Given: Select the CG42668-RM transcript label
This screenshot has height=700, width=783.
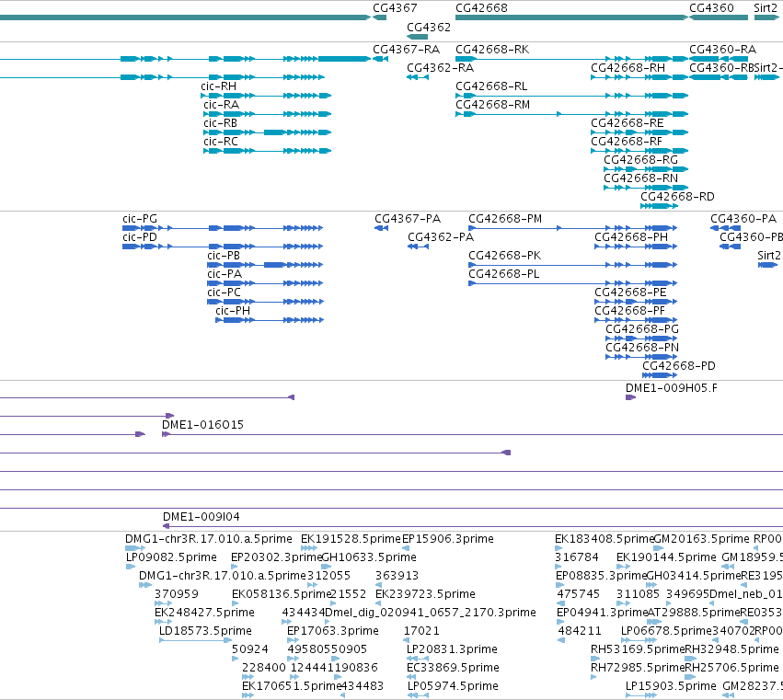Looking at the screenshot, I should (493, 105).
